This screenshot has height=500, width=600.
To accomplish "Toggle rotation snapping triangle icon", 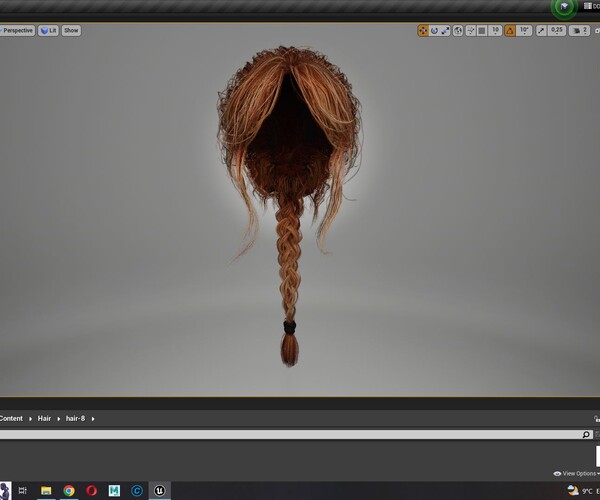I will 510,31.
